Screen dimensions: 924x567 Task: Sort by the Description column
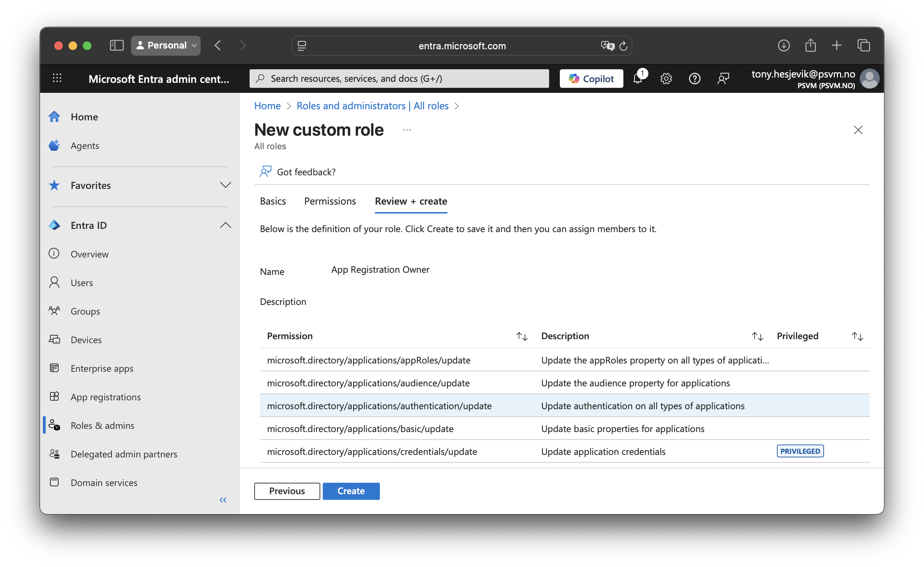[x=757, y=336]
